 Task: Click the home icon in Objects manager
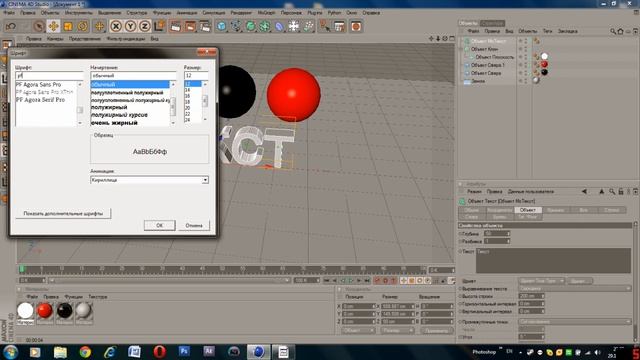pos(620,31)
